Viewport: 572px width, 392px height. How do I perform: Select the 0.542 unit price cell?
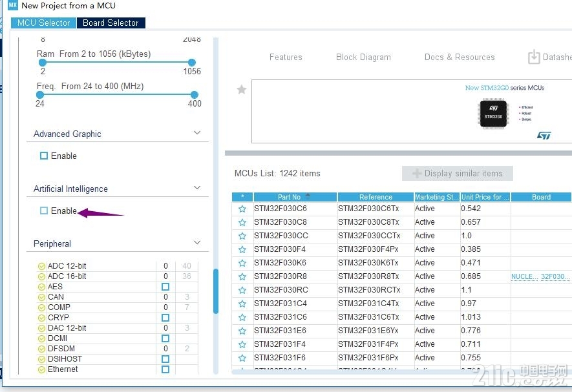click(x=485, y=209)
